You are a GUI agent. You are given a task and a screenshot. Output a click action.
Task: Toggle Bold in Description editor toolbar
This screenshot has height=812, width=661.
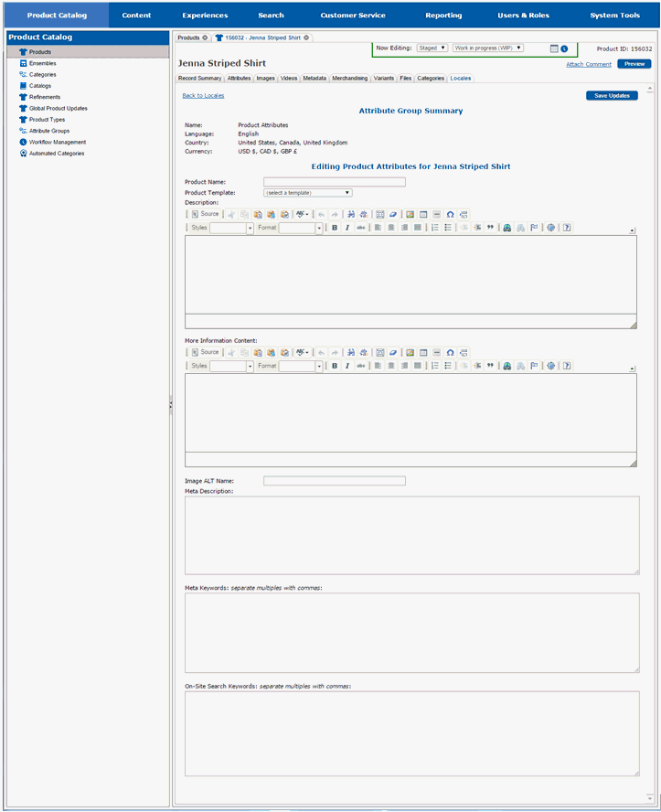click(335, 228)
